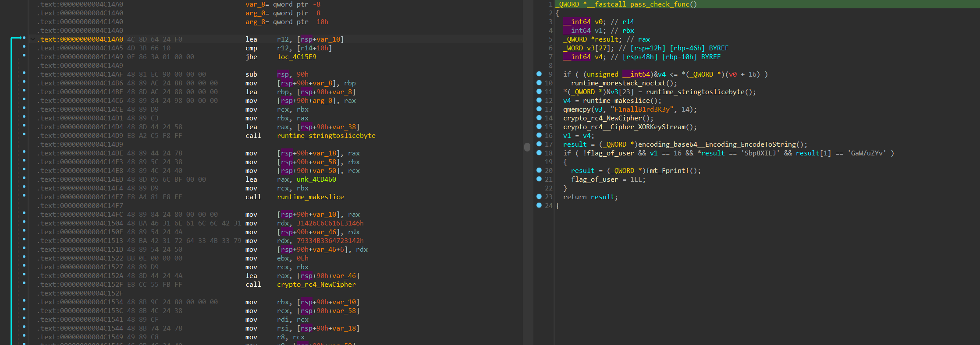Click the vertical scrollbar thumb between panes
The height and width of the screenshot is (345, 980).
[x=527, y=147]
